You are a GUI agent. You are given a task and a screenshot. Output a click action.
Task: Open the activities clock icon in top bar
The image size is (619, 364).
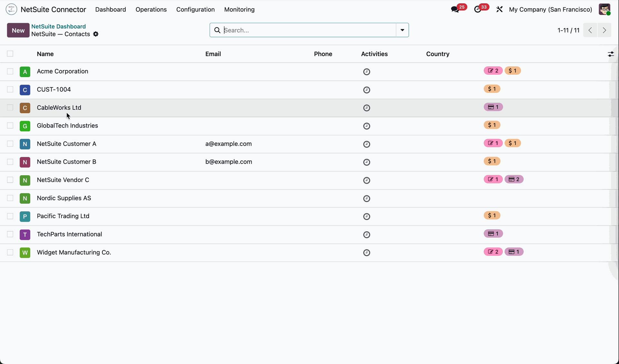[478, 9]
